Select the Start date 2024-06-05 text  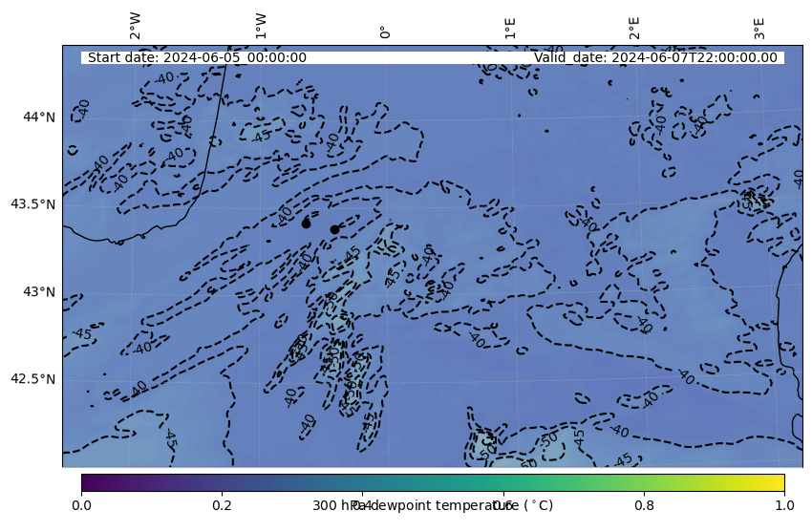tap(197, 57)
